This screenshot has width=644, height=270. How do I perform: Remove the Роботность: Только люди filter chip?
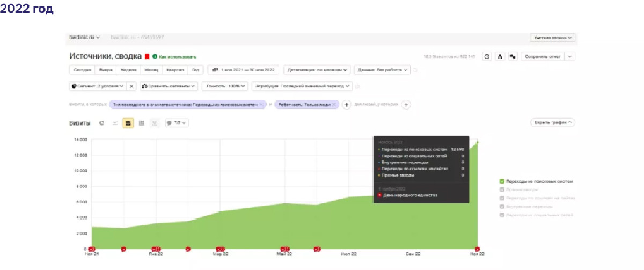334,105
